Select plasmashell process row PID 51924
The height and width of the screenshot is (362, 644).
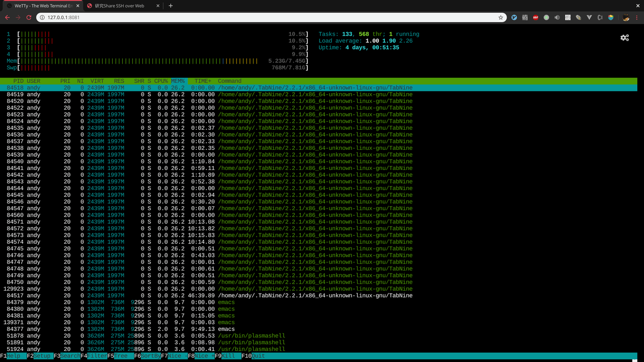click(318, 349)
